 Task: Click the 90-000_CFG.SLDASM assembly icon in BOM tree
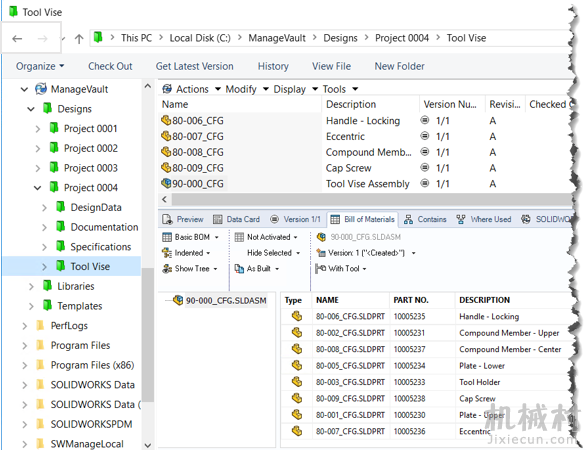[178, 300]
